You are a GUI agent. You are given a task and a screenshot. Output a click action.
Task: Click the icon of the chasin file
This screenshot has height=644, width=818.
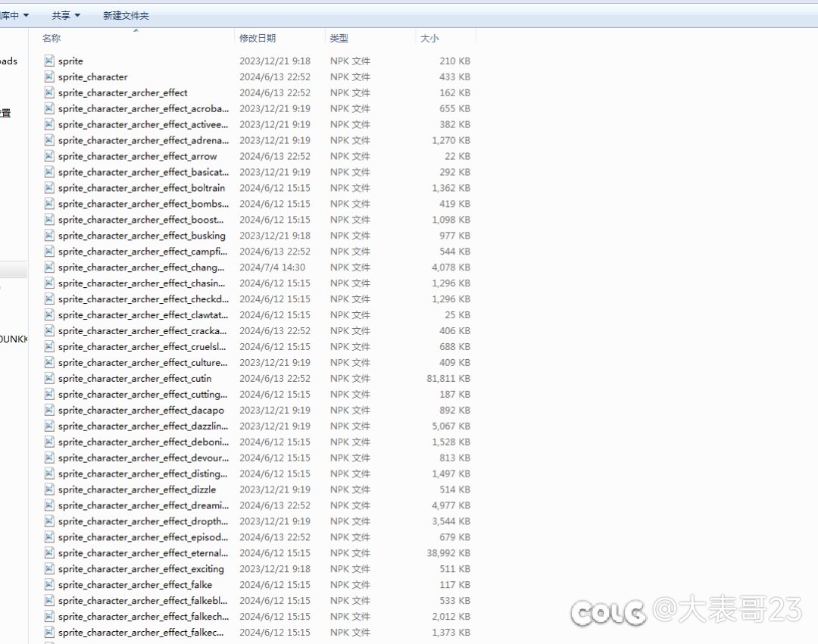[49, 283]
